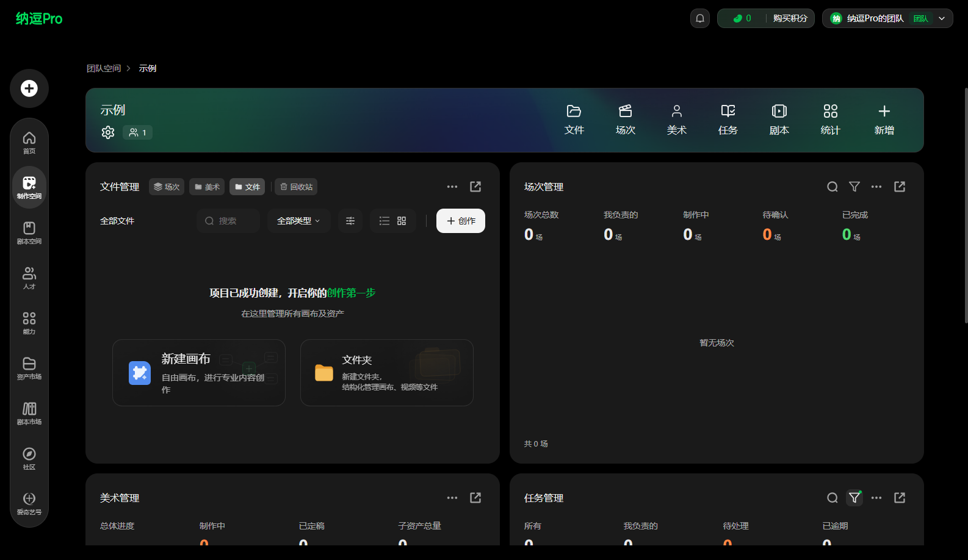Image resolution: width=968 pixels, height=560 pixels.
Task: Open 爱奇艺号 in sidebar
Action: pos(29,504)
